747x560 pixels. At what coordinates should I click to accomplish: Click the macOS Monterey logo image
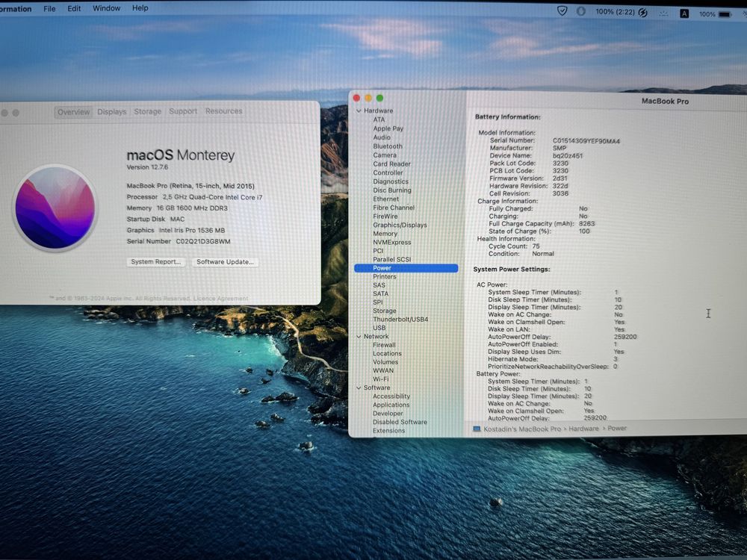coord(55,208)
